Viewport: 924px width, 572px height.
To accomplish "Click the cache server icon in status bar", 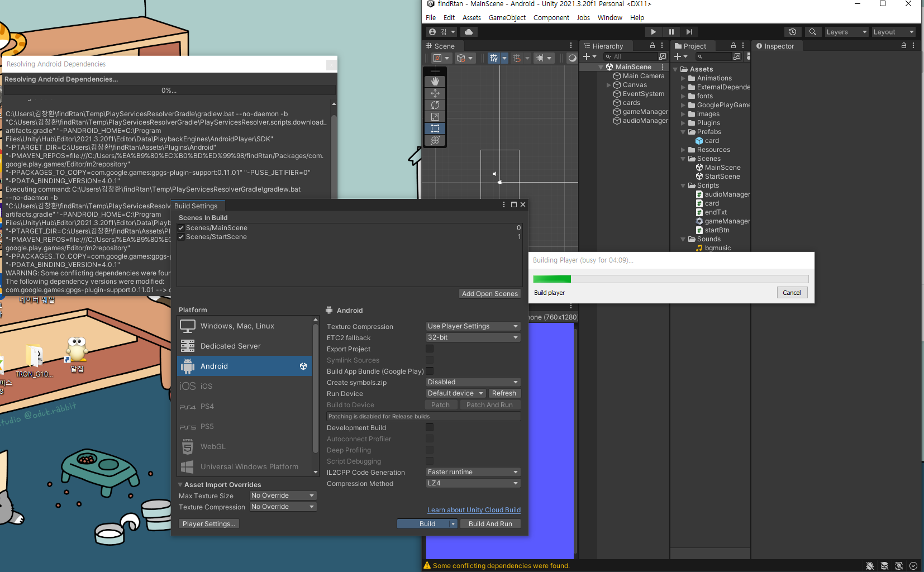I will [x=884, y=566].
